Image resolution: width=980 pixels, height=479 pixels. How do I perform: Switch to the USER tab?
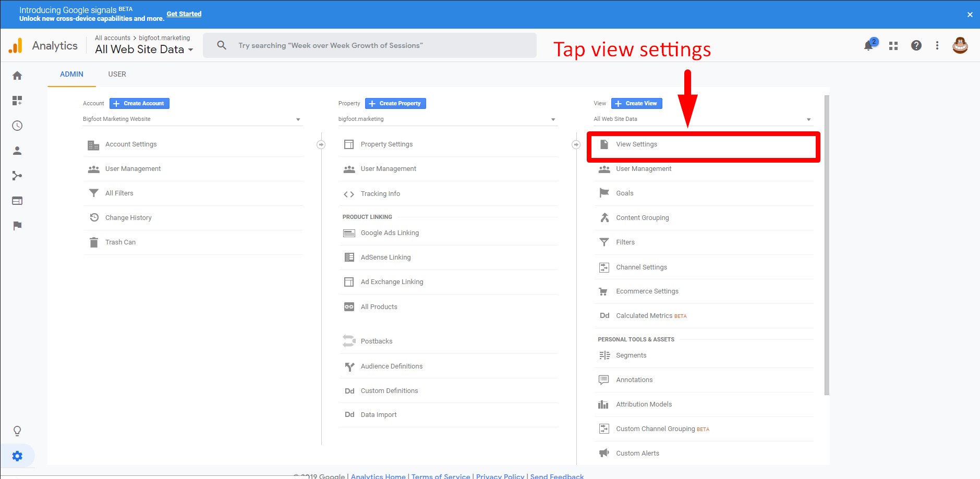click(x=117, y=74)
